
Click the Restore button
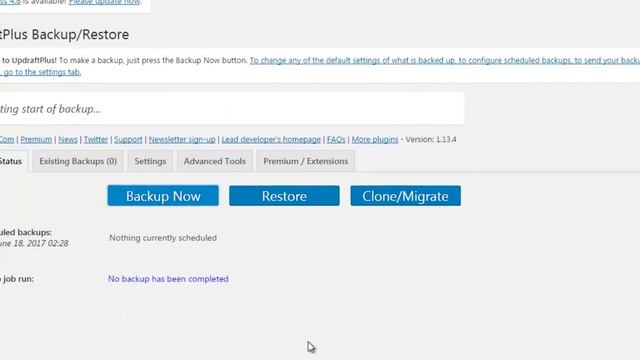point(284,196)
